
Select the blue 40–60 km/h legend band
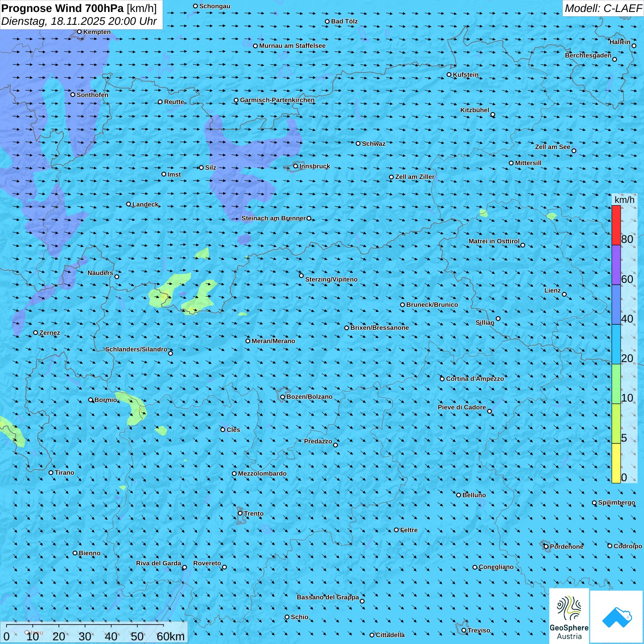click(616, 305)
